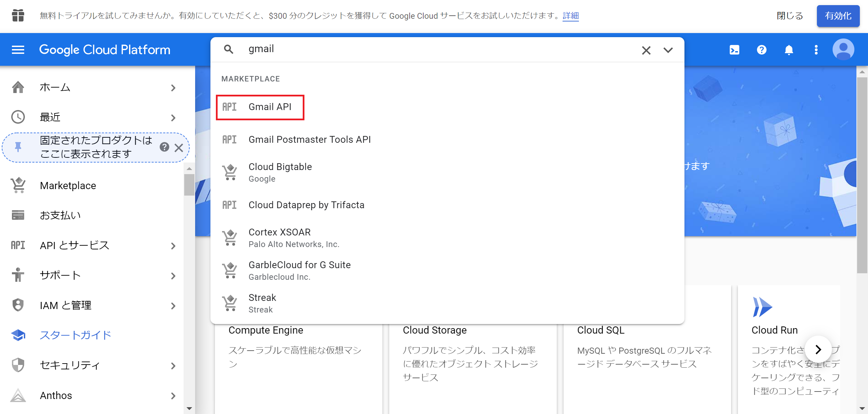Click the お支払い billing icon
868x414 pixels.
[x=18, y=215]
